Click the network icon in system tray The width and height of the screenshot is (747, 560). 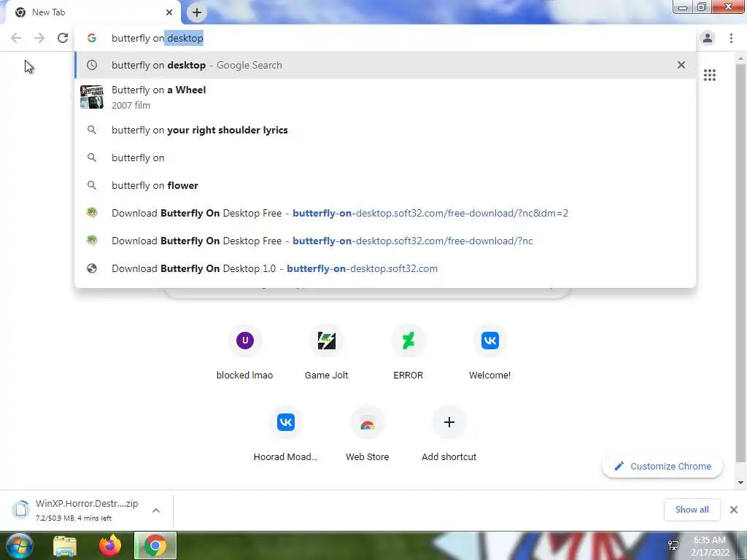(x=673, y=545)
